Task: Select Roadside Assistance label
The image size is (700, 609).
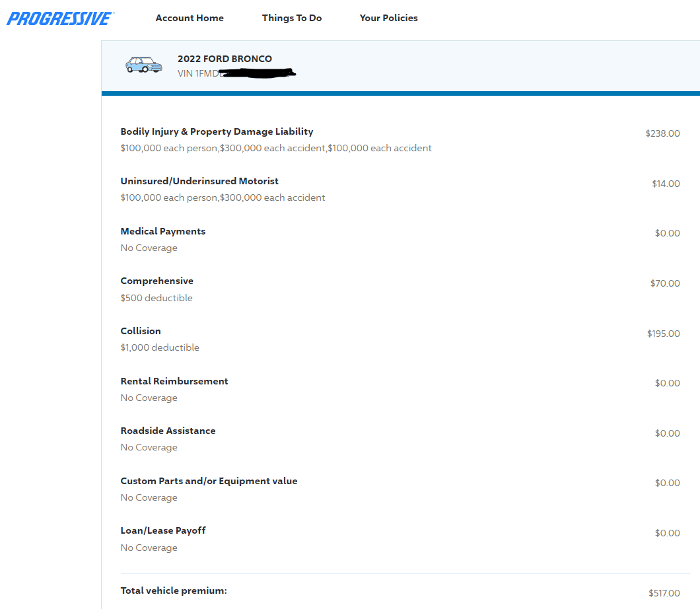Action: coord(168,431)
